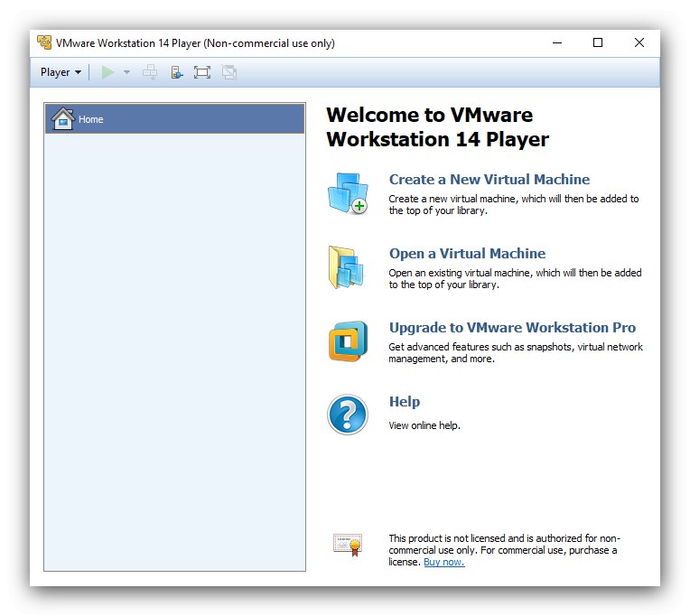Maximize the VMware Player window

pyautogui.click(x=598, y=42)
